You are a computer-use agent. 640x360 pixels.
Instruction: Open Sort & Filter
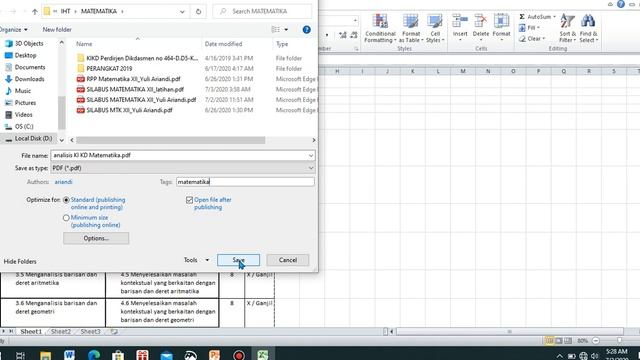[567, 28]
